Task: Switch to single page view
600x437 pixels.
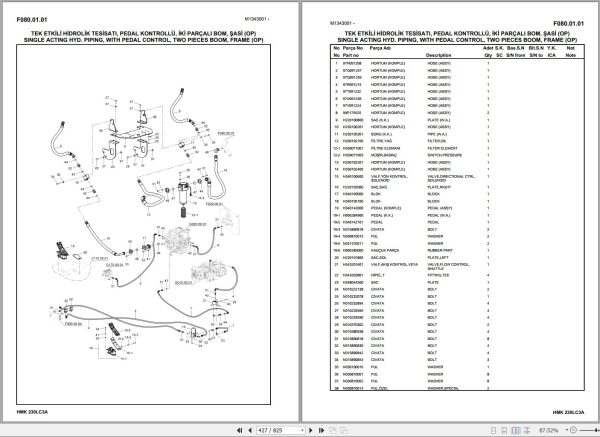Action: click(494, 430)
